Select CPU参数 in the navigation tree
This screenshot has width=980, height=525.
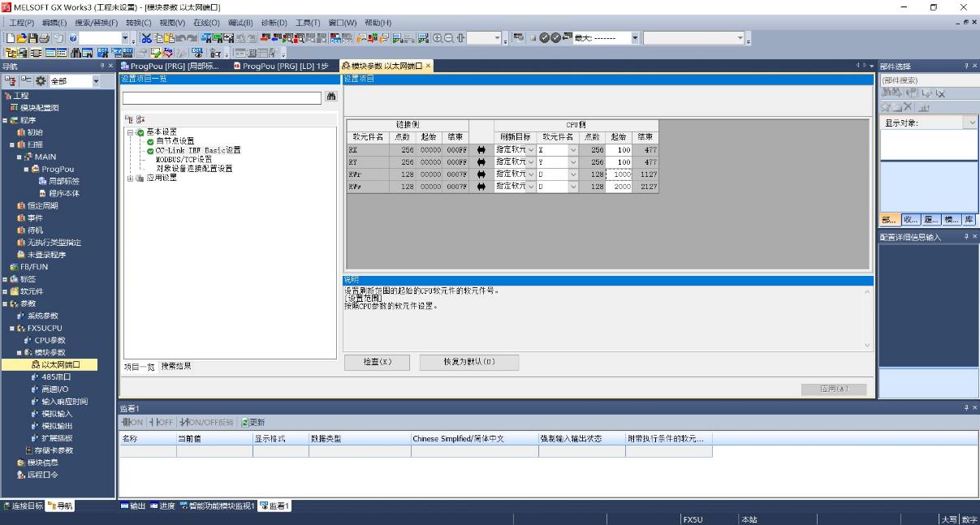coord(50,340)
